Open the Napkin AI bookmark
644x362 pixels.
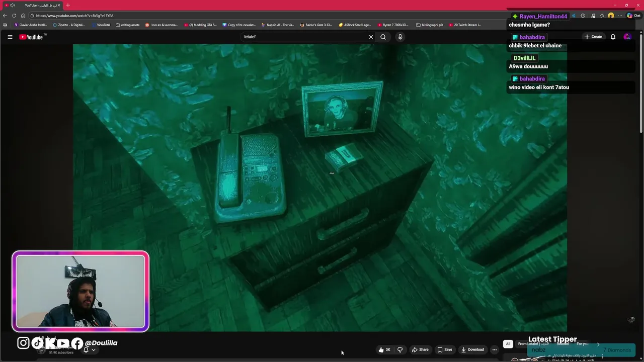click(x=278, y=25)
